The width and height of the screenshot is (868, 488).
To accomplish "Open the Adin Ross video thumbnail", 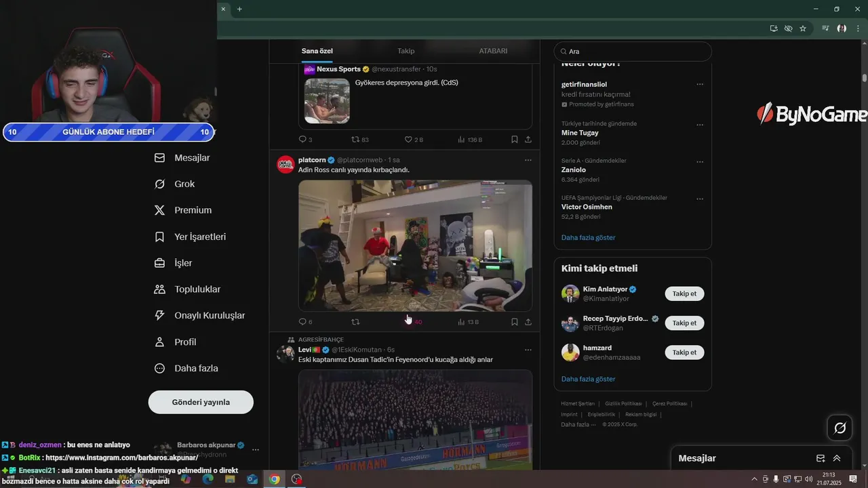I will pyautogui.click(x=415, y=245).
